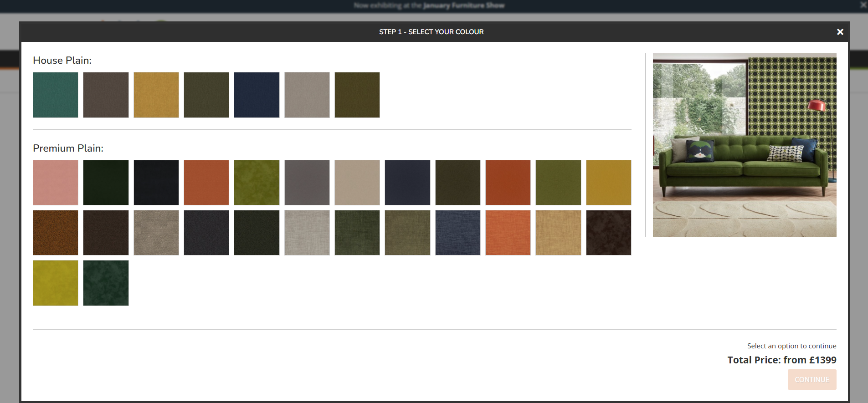Viewport: 868px width, 403px height.
Task: Select the light taupe grey House Plain swatch
Action: [x=307, y=95]
